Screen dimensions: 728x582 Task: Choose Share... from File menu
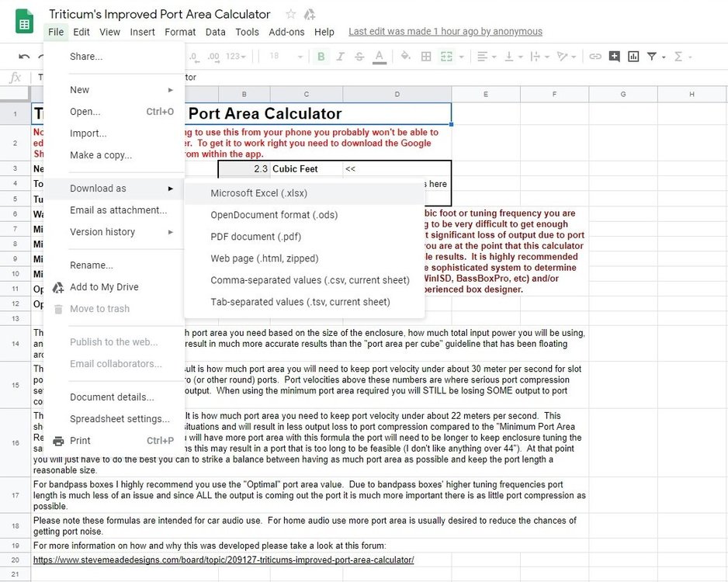pos(114,57)
